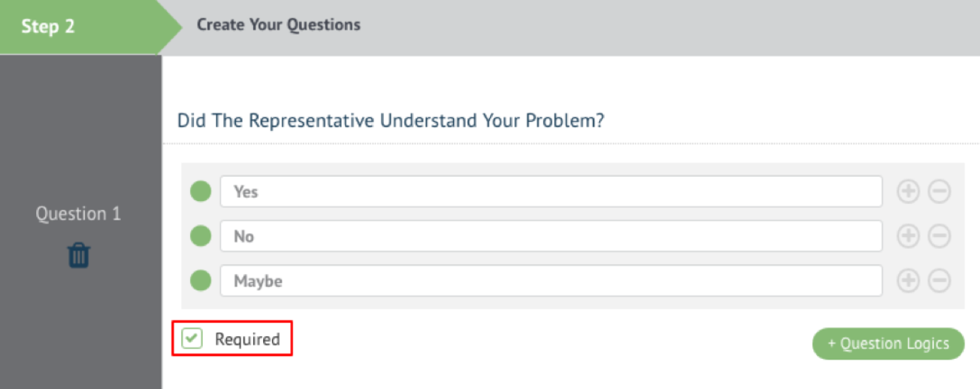Remove the Maybe answer option
The width and height of the screenshot is (980, 389).
(x=939, y=281)
